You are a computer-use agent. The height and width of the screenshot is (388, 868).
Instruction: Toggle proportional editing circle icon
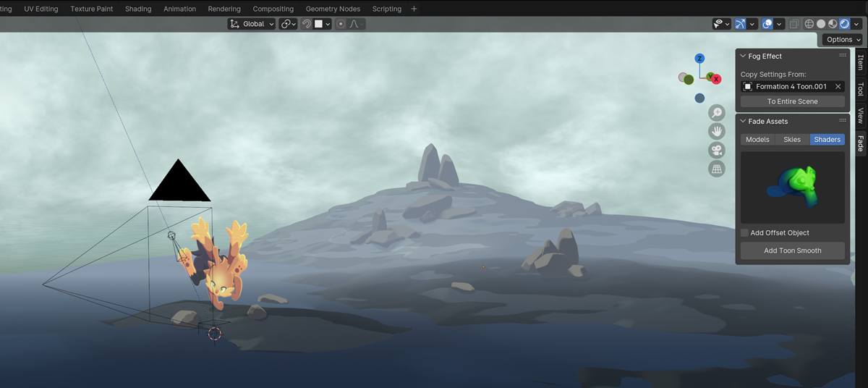coord(341,24)
